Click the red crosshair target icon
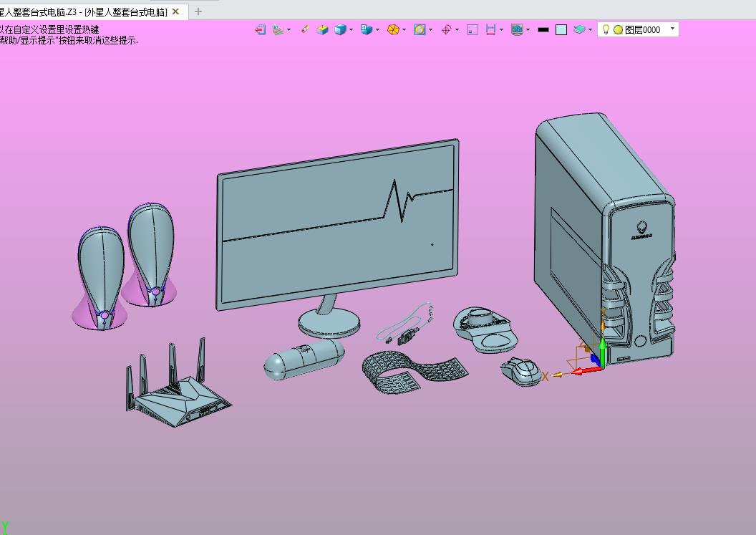 click(447, 30)
